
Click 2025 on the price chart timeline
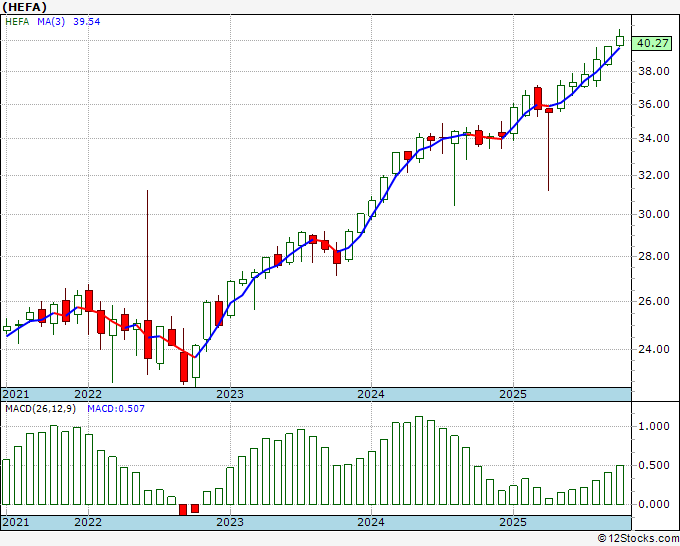(513, 394)
